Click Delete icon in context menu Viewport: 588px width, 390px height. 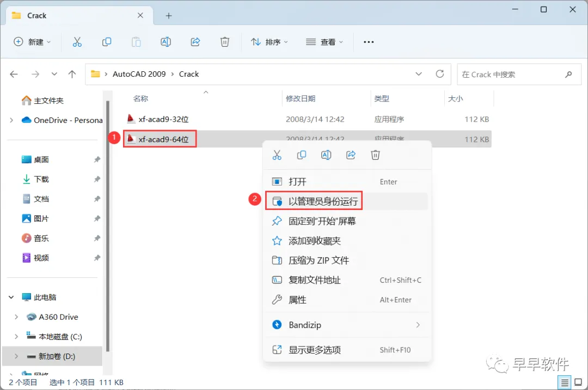coord(375,155)
